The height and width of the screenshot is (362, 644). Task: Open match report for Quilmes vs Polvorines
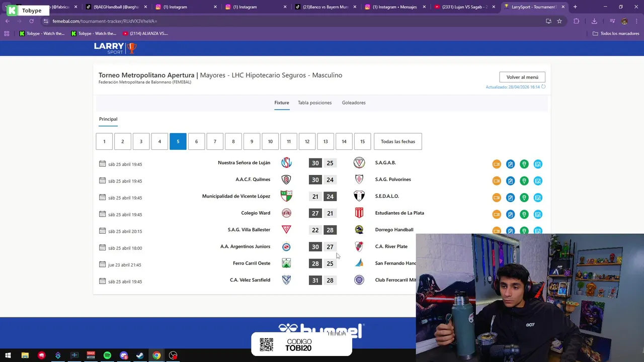pos(510,180)
